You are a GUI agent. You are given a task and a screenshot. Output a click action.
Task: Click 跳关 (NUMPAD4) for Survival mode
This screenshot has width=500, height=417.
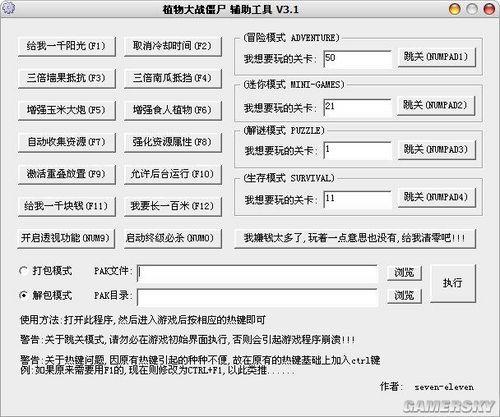tap(436, 197)
